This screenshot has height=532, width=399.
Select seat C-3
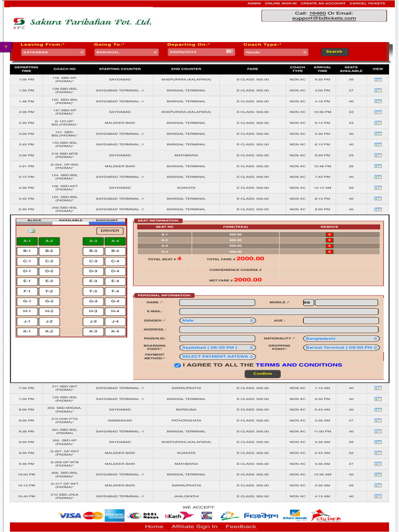93,261
